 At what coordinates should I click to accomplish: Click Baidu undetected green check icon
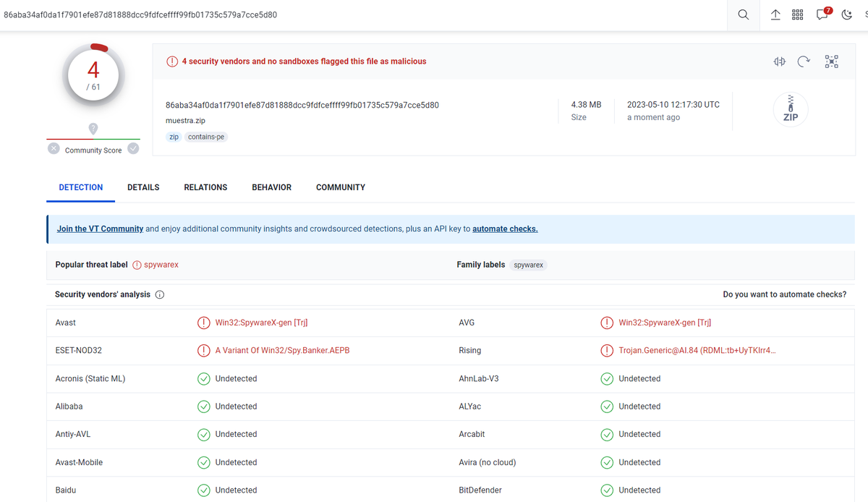[204, 490]
